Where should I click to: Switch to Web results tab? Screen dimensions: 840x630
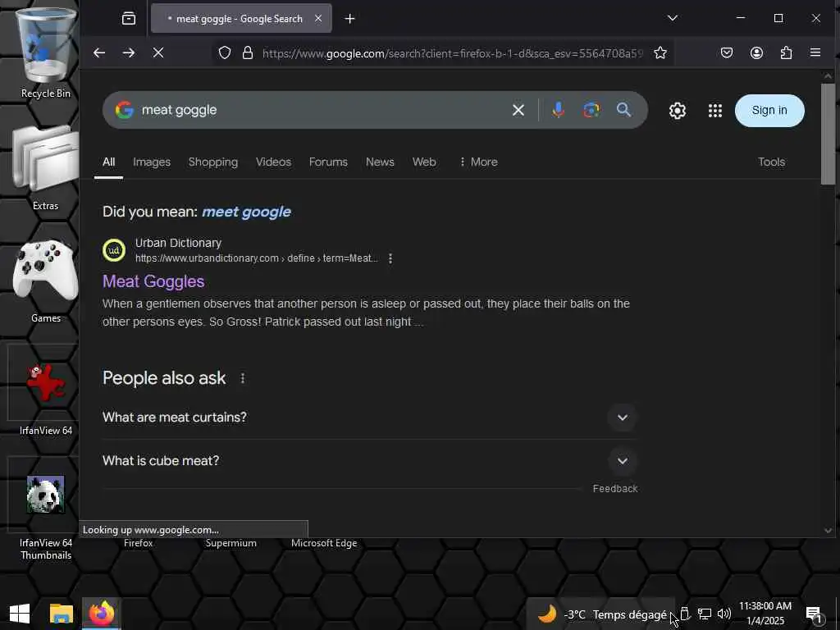(x=424, y=162)
